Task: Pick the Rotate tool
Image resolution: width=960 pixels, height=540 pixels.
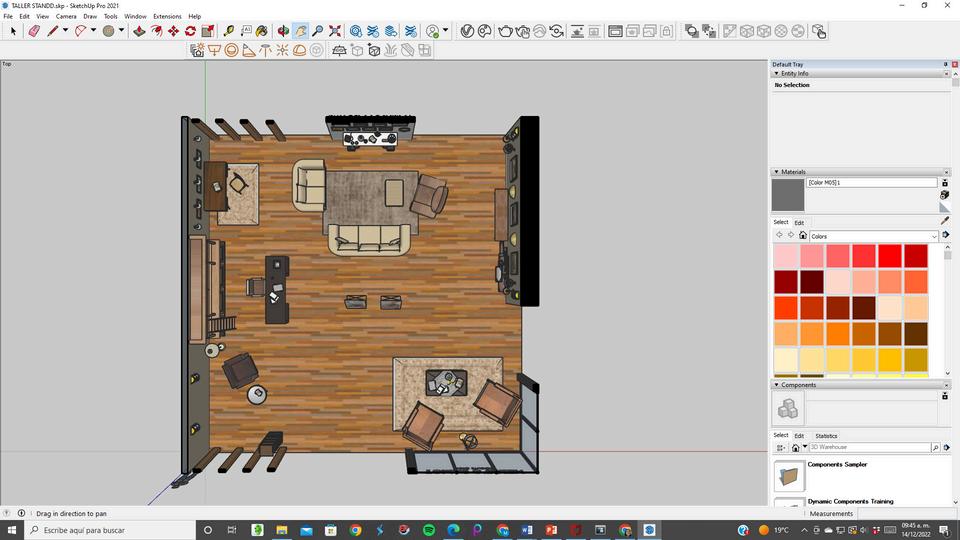Action: pyautogui.click(x=190, y=31)
